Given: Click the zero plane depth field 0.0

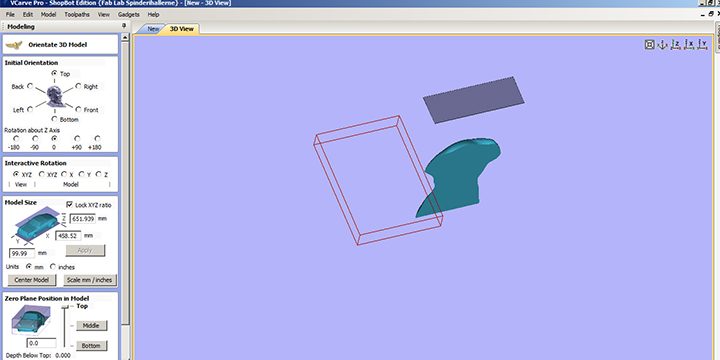Looking at the screenshot, I should pyautogui.click(x=42, y=343).
